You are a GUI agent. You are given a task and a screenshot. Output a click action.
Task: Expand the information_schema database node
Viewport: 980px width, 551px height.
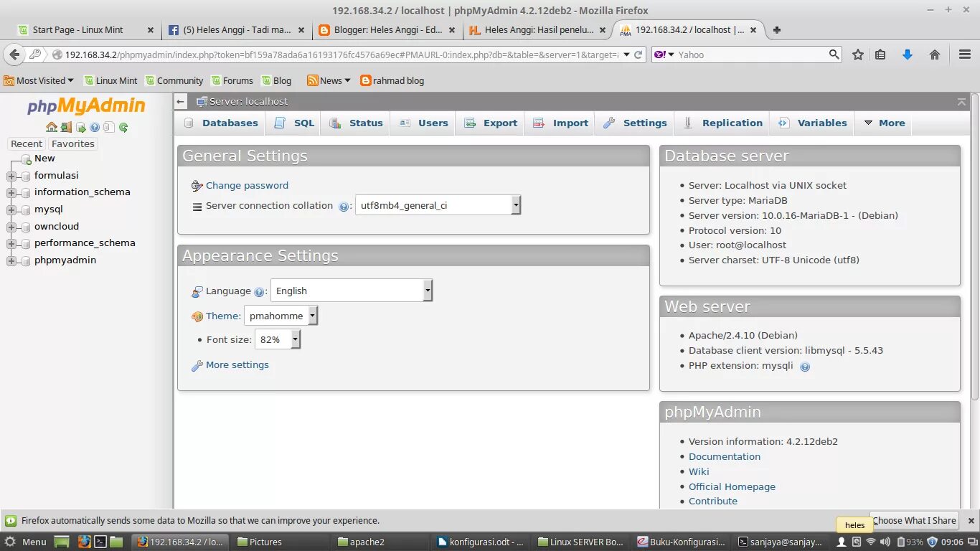click(11, 193)
